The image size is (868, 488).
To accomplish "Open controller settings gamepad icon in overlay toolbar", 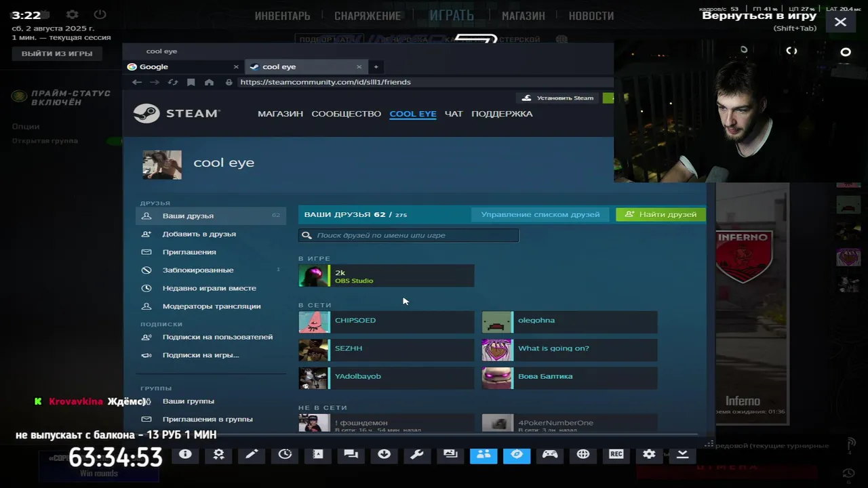I will click(x=550, y=454).
